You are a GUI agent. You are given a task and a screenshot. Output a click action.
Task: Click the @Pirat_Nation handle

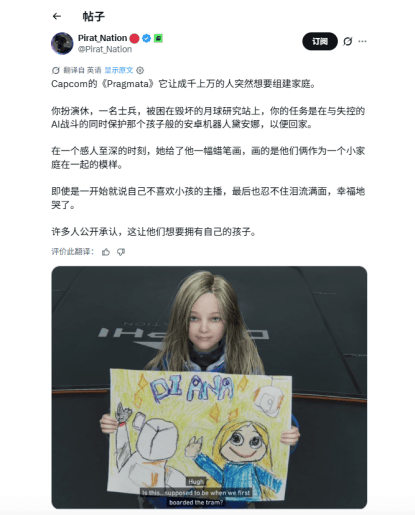(105, 49)
